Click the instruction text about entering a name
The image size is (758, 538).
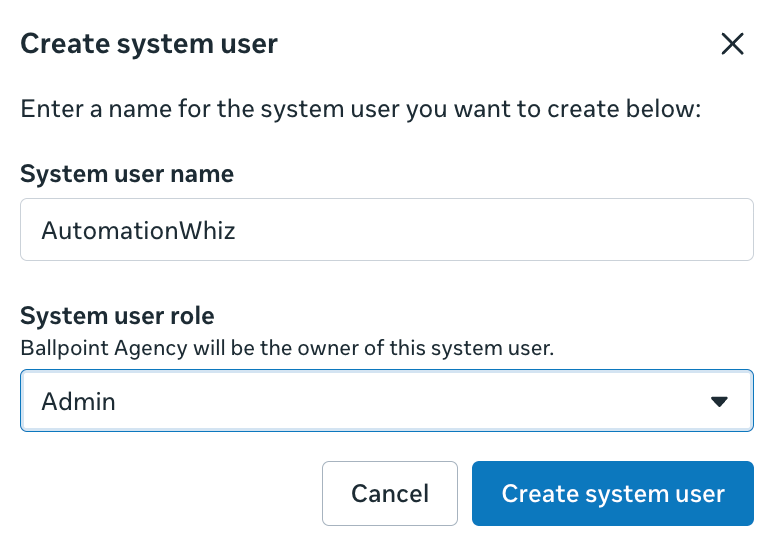coord(361,109)
